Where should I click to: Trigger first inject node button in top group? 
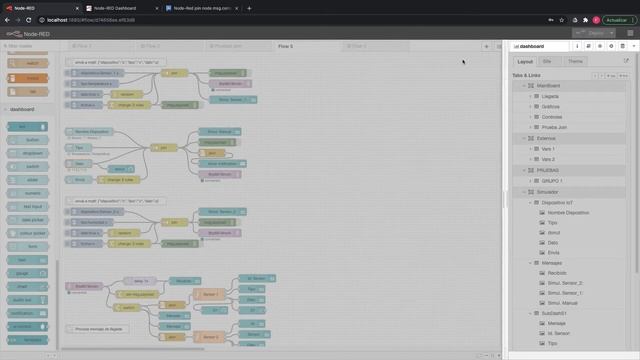[67, 73]
